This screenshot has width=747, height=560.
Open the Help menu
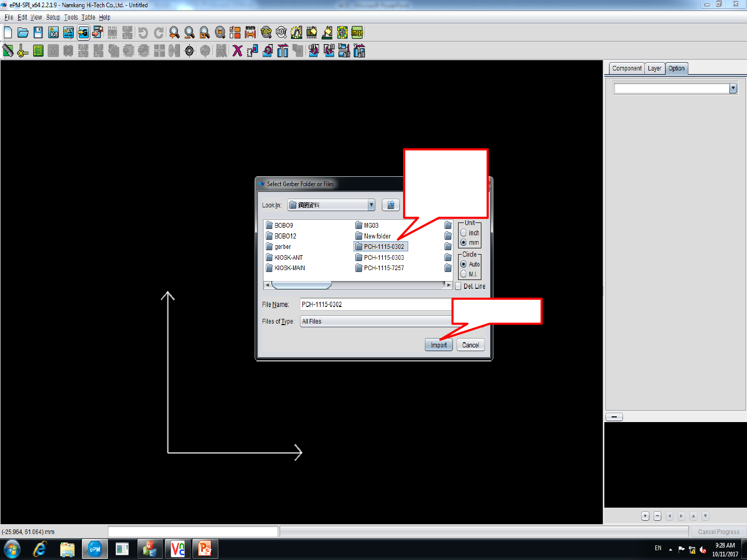(105, 17)
